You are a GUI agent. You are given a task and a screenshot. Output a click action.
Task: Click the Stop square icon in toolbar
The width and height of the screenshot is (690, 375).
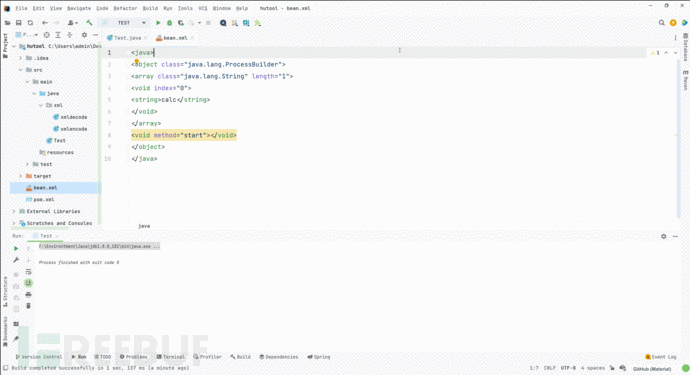click(x=208, y=23)
